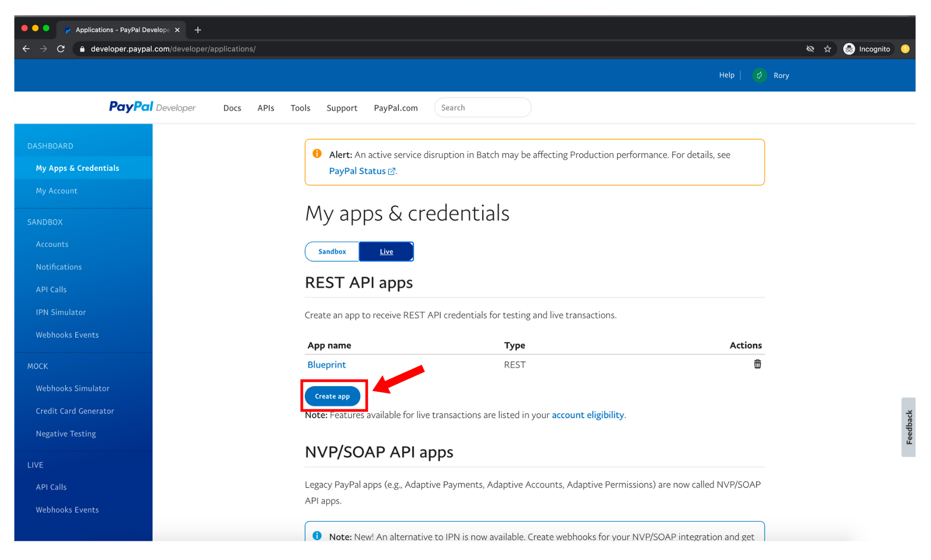Click the lock icon in the address bar
Screen dimensions: 931x560
(x=82, y=49)
